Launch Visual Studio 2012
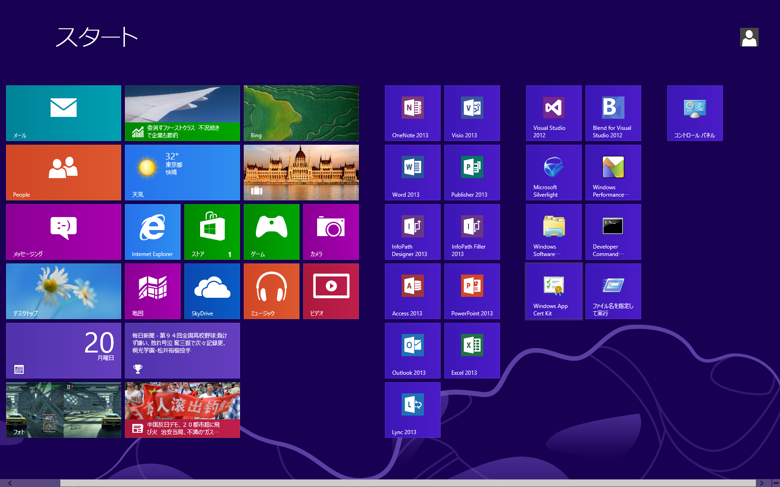780x487 pixels. [x=554, y=113]
